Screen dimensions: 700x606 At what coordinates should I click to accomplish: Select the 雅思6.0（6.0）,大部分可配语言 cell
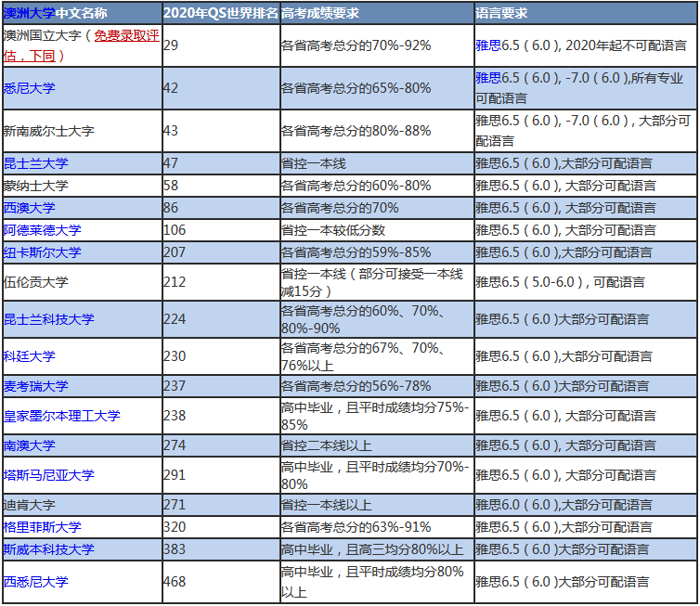585,505
